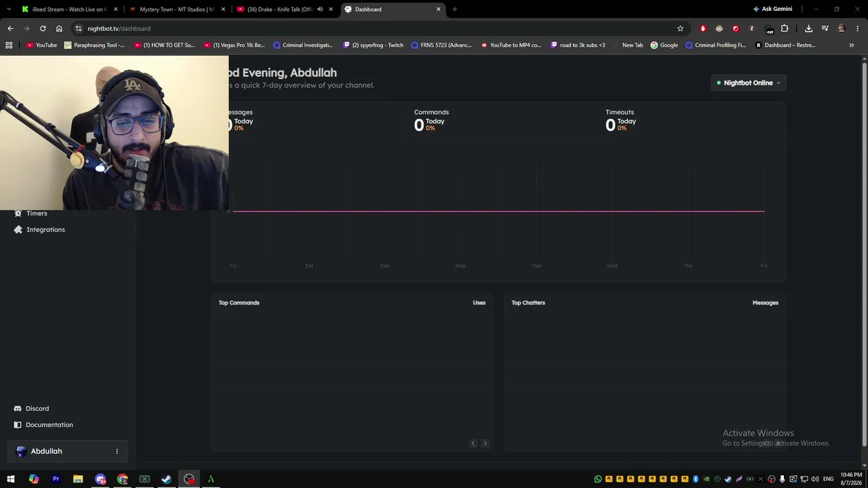Click the Discord logo icon in sidebar

(18, 409)
